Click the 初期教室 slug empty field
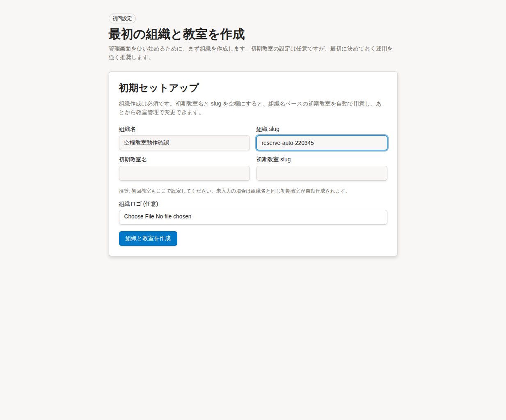The width and height of the screenshot is (506, 420). [321, 173]
